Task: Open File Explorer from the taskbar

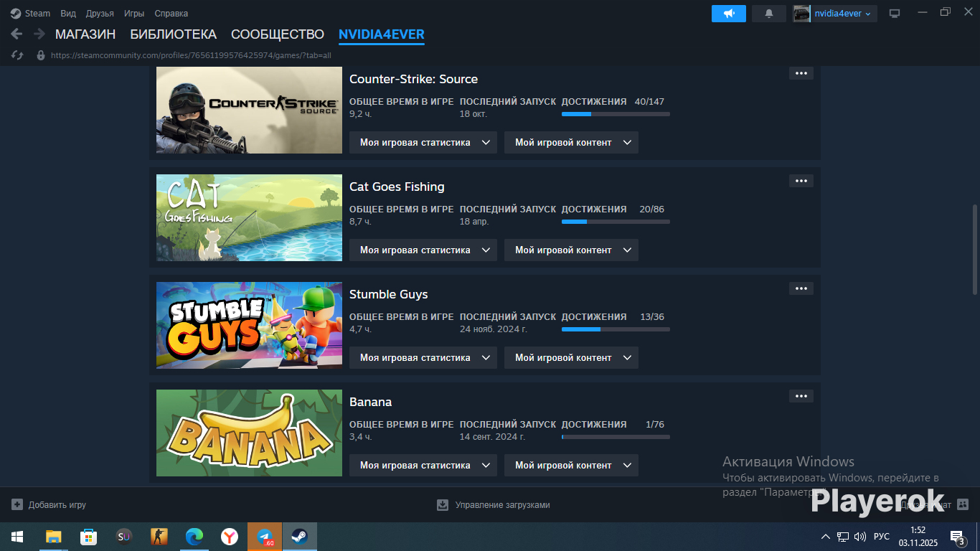Action: (54, 537)
